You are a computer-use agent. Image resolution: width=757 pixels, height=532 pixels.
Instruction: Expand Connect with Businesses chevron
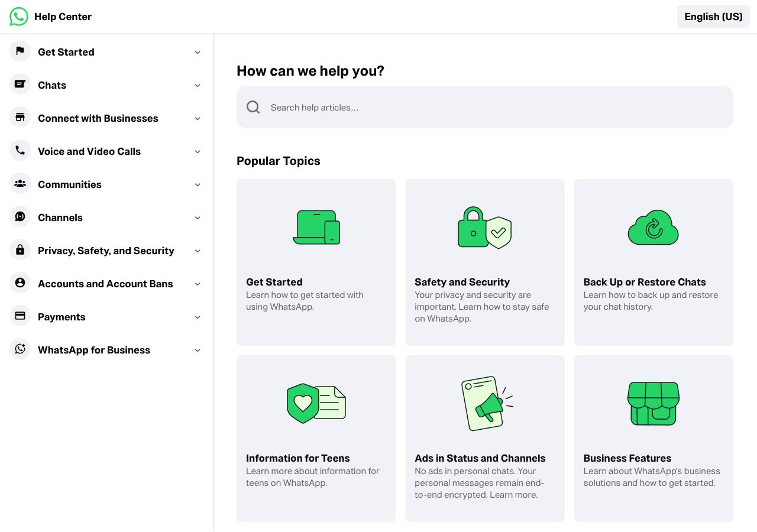point(198,118)
